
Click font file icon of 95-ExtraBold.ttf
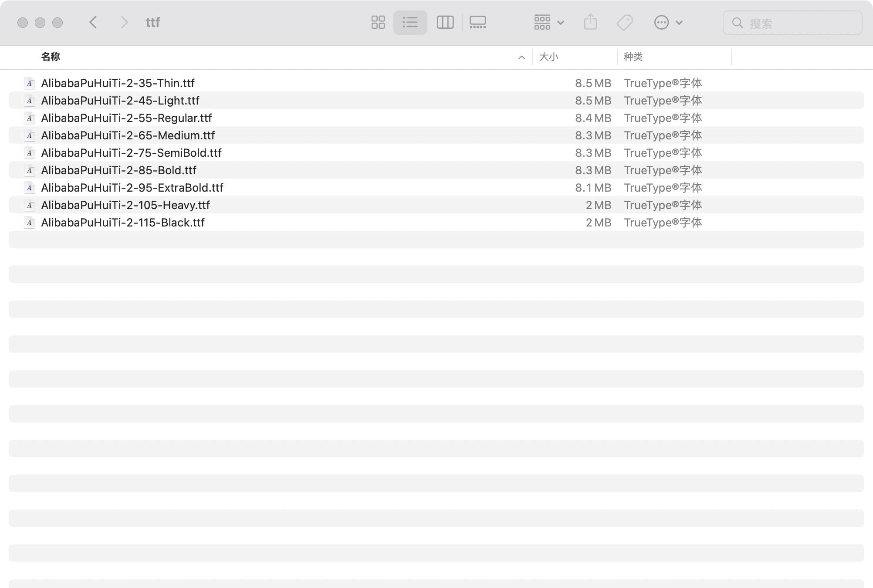point(29,187)
